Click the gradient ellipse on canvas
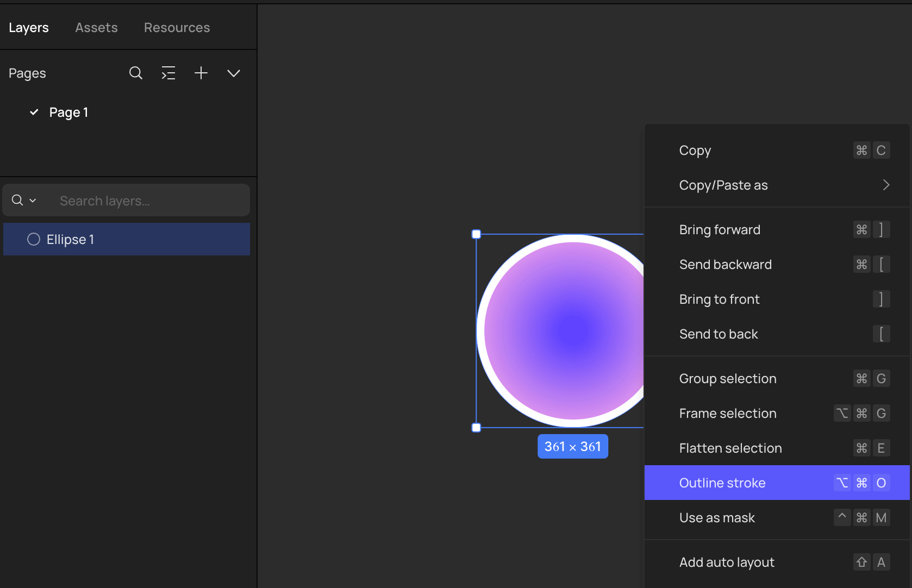The width and height of the screenshot is (912, 588). pos(560,331)
